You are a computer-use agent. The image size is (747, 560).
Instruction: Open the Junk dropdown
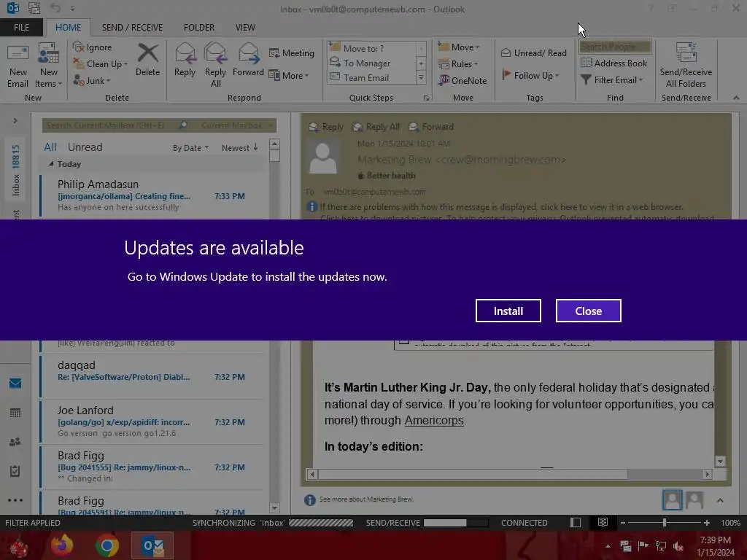(x=92, y=80)
